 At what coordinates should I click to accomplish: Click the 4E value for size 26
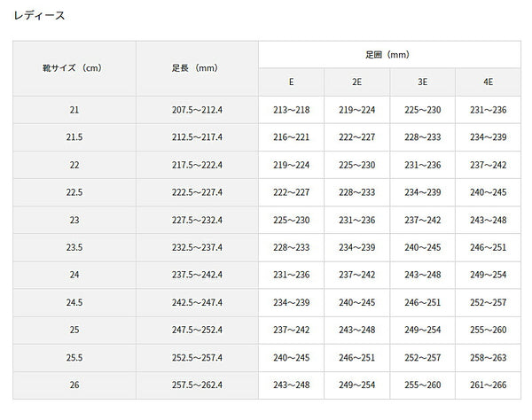click(488, 385)
